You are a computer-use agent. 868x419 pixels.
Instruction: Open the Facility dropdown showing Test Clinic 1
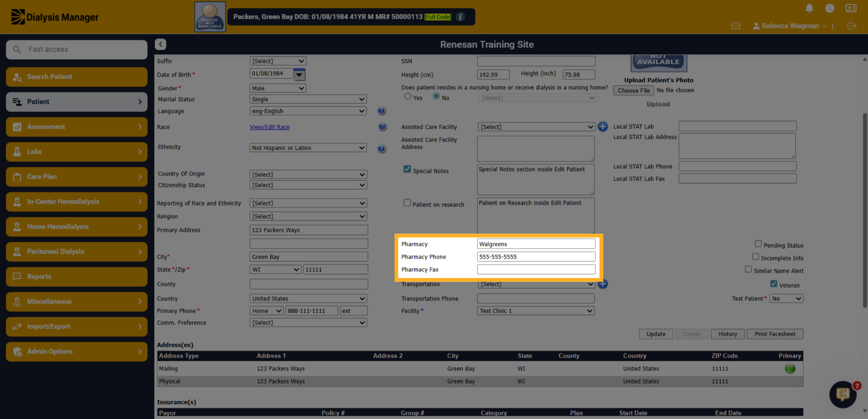pyautogui.click(x=536, y=311)
